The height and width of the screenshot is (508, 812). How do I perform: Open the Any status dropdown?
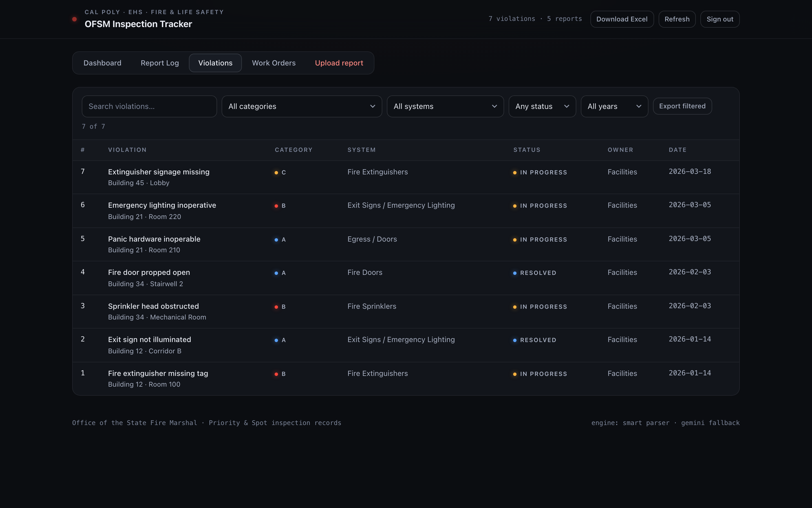pyautogui.click(x=542, y=106)
